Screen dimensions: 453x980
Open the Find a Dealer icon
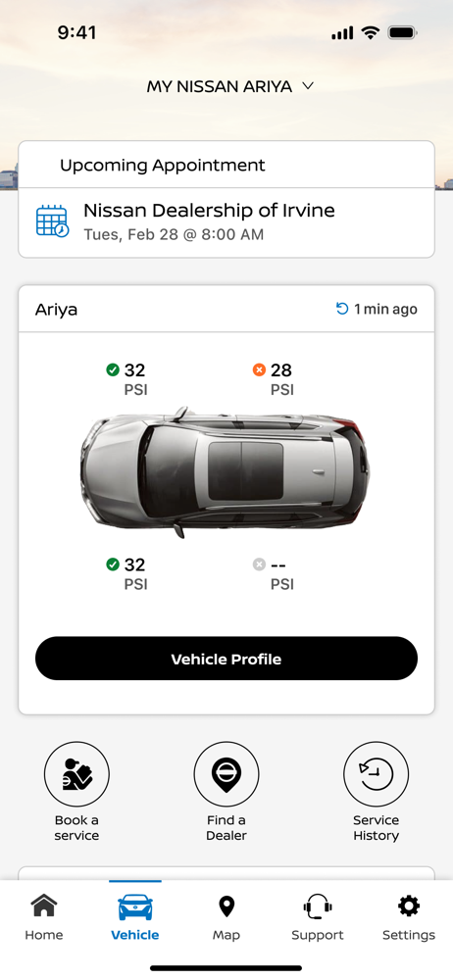tap(226, 774)
